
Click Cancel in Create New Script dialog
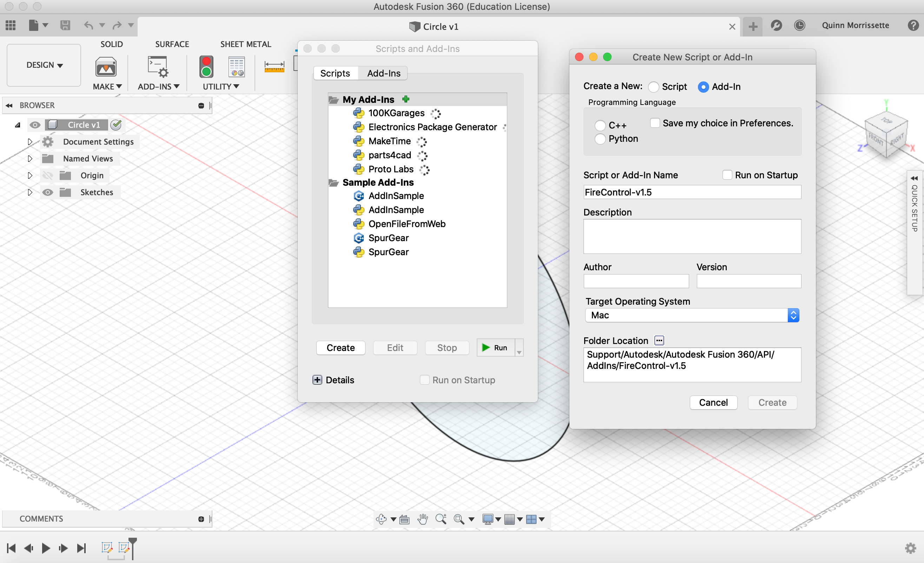coord(713,402)
